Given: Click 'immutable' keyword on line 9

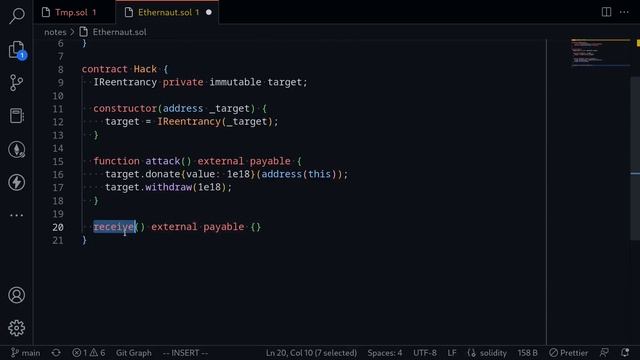Looking at the screenshot, I should point(236,82).
